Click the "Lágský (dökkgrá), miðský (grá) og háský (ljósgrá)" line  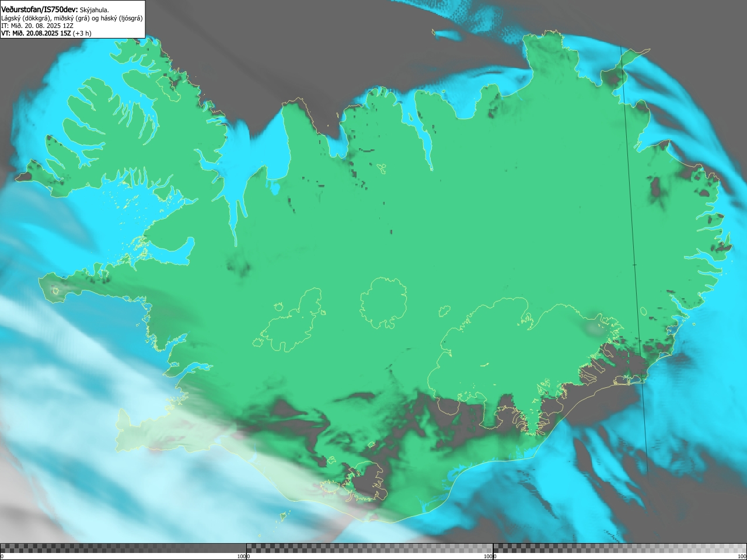click(x=72, y=18)
